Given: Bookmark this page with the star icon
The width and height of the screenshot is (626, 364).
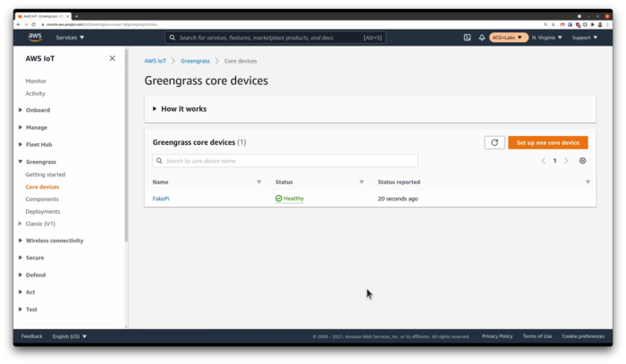Looking at the screenshot, I should [553, 24].
